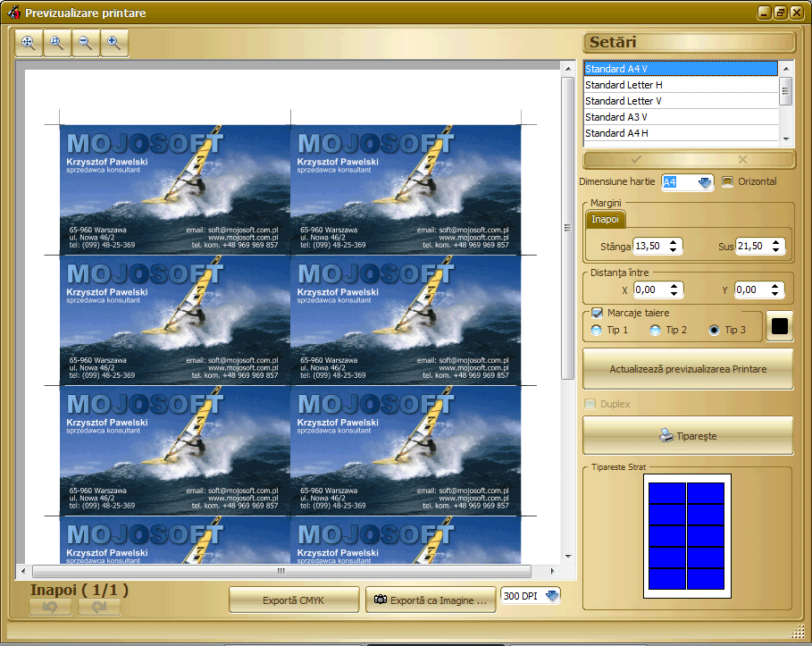
Task: Increase the Stânga margin value
Action: point(674,242)
